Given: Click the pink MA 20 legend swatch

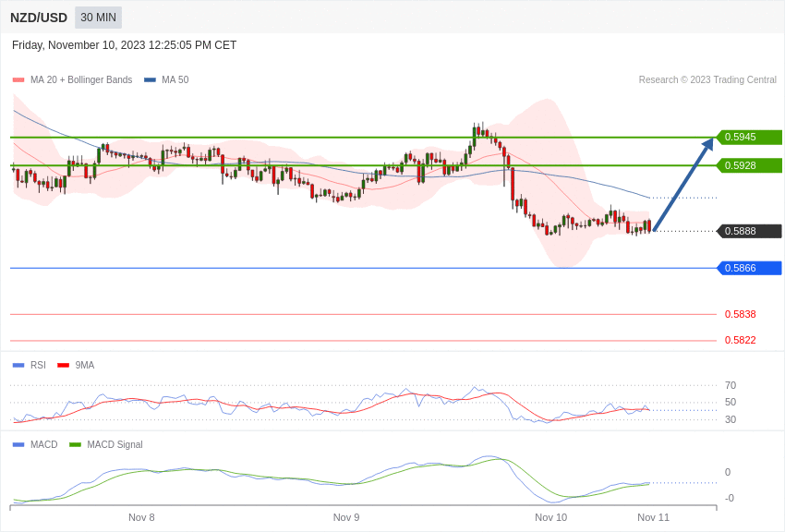Looking at the screenshot, I should [x=18, y=80].
